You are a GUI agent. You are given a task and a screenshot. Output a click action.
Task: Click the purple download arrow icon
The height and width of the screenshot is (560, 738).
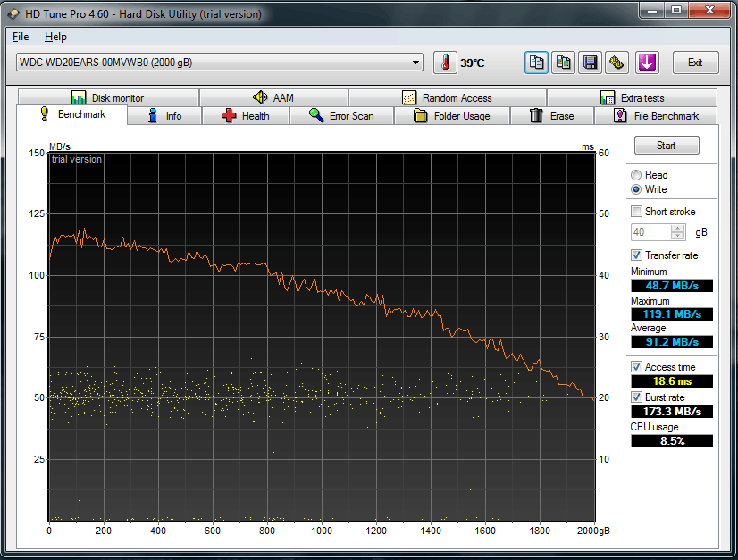647,63
